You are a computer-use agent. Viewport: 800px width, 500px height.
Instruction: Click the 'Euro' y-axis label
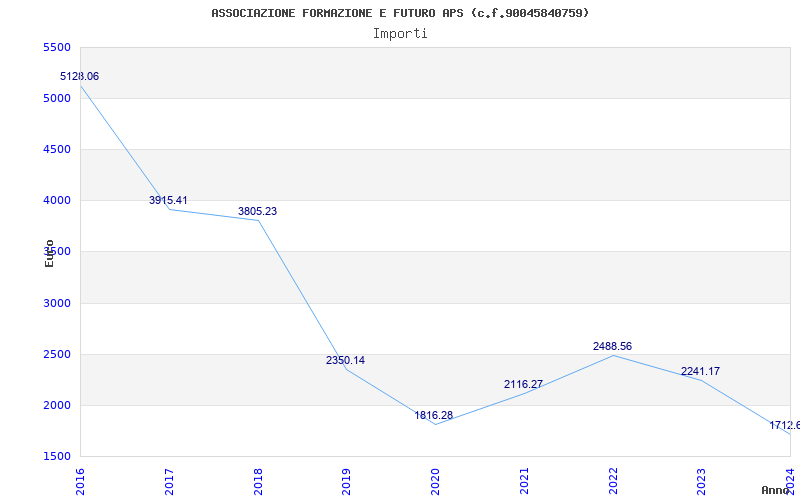[49, 253]
